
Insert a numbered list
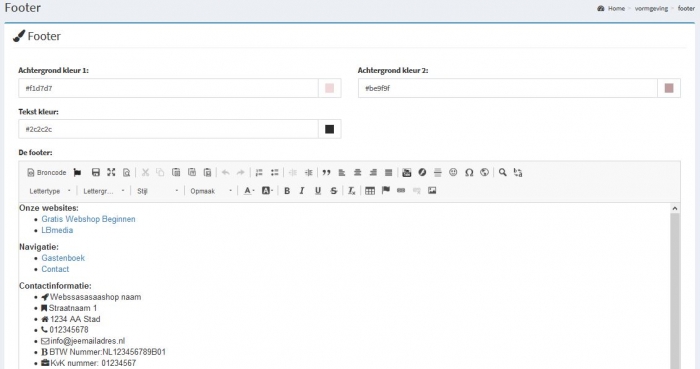pyautogui.click(x=259, y=172)
